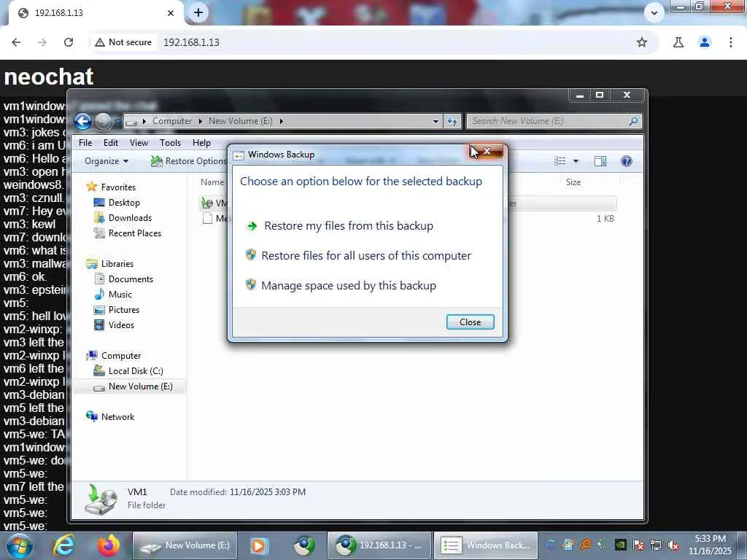The width and height of the screenshot is (747, 560).
Task: Open the taskbar clock showing 5:33 PM
Action: pyautogui.click(x=709, y=545)
